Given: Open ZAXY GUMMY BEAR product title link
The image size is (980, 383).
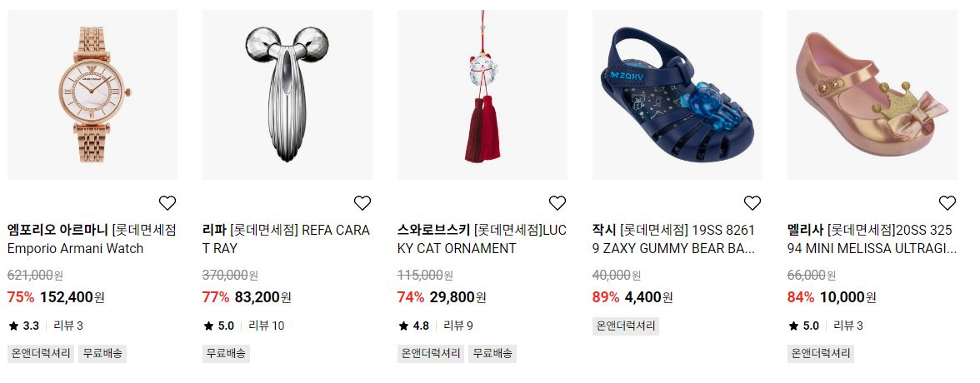Looking at the screenshot, I should click(673, 239).
